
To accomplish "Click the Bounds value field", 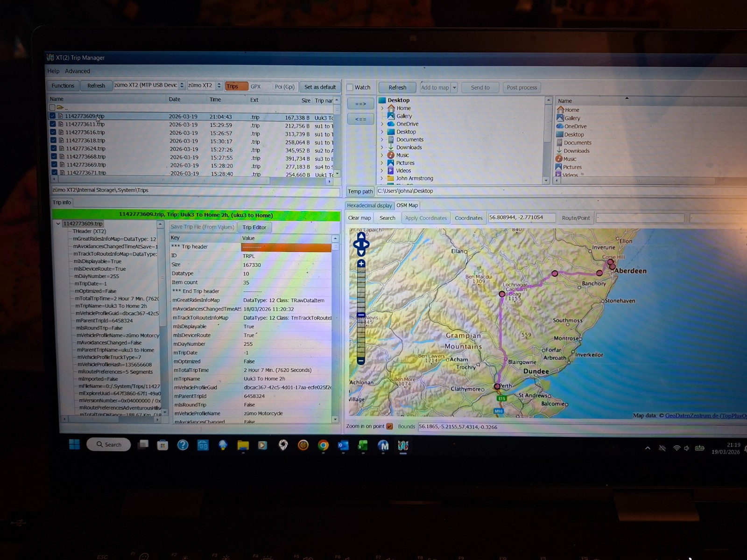I will (582, 427).
